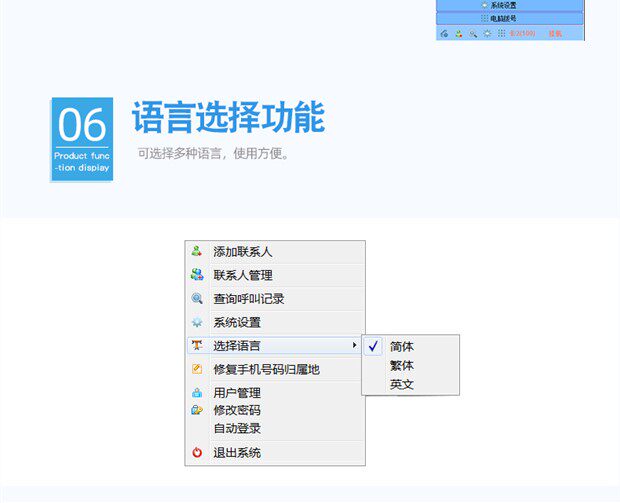Viewport: 620px width, 503px height.
Task: Switch language to 英文
Action: point(410,384)
